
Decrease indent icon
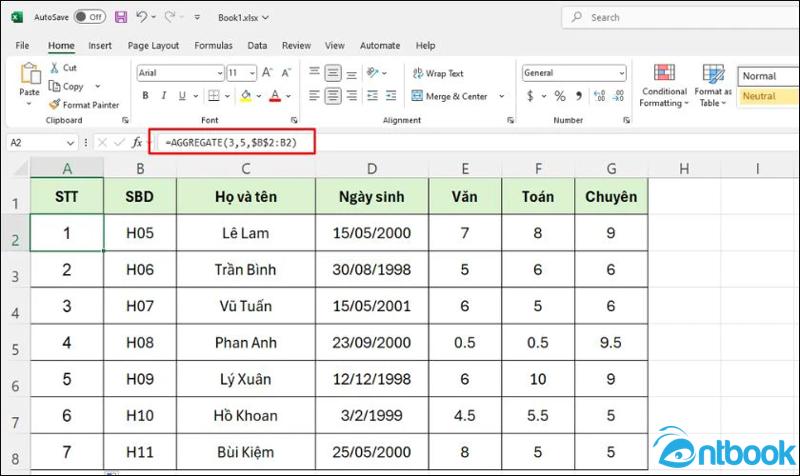tap(372, 96)
